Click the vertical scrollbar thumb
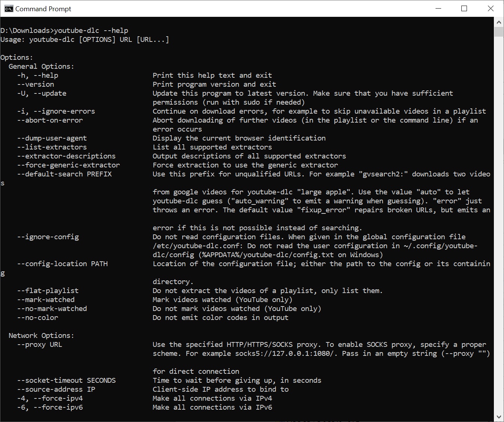The height and width of the screenshot is (422, 504). pyautogui.click(x=499, y=32)
